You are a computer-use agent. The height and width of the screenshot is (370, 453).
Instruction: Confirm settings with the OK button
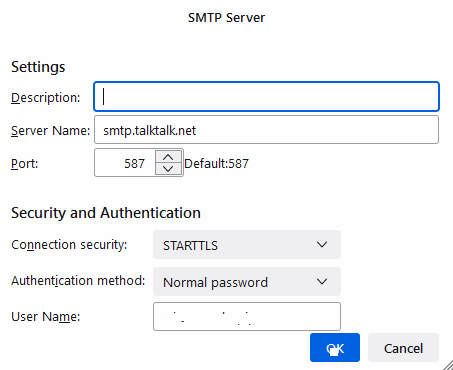coord(335,348)
